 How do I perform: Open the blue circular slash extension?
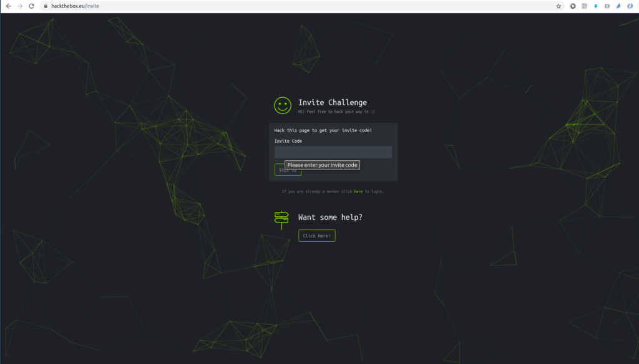tap(630, 6)
